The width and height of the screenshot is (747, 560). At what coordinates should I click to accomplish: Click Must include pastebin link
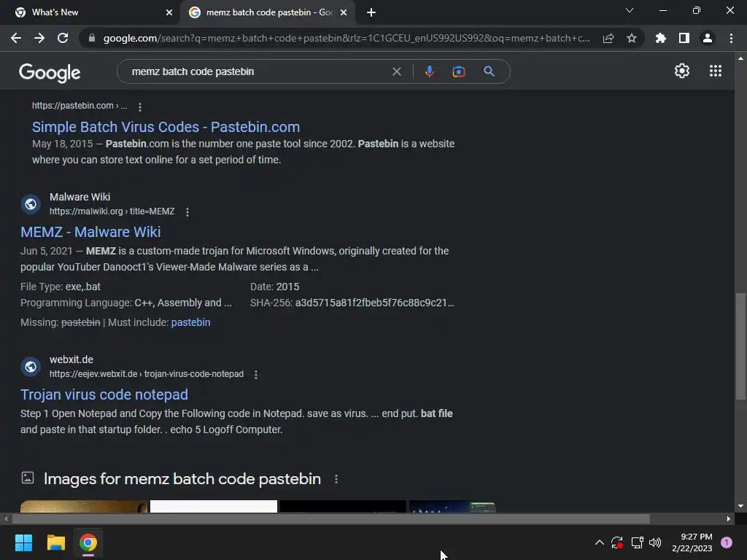tap(190, 322)
